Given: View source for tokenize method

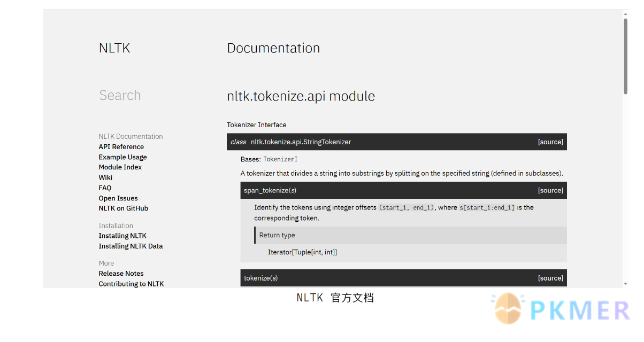Looking at the screenshot, I should 550,278.
